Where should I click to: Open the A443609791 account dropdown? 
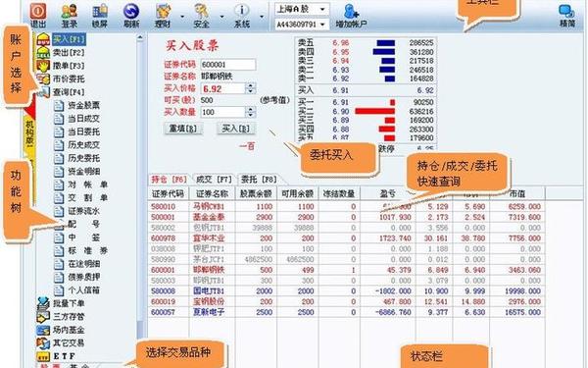pos(302,25)
